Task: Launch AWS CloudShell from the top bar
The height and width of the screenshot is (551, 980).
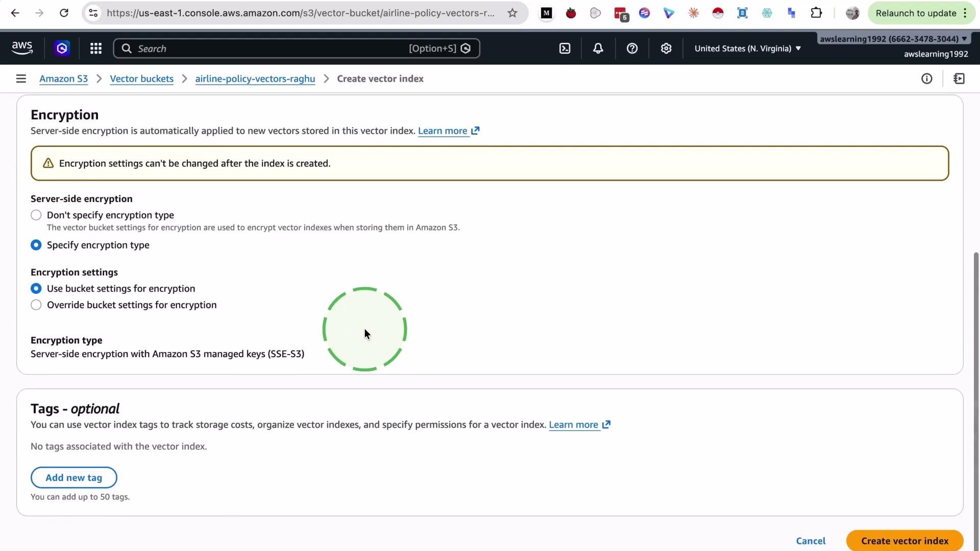Action: (x=565, y=48)
